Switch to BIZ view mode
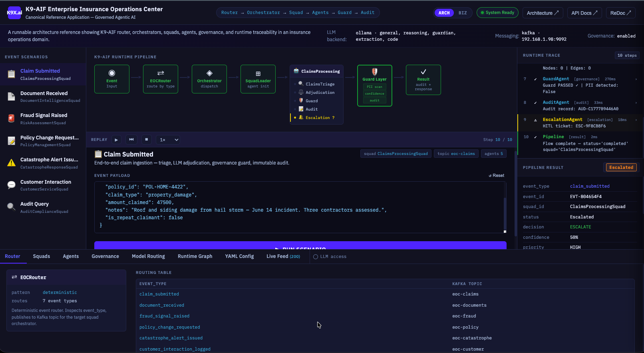 pyautogui.click(x=463, y=13)
